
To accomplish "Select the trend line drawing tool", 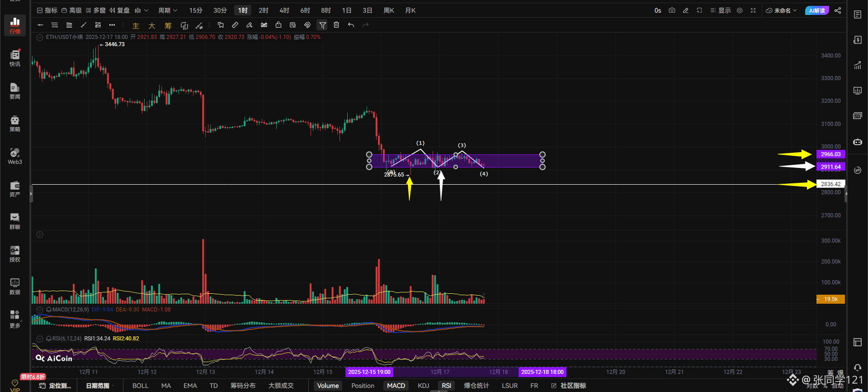I will 83,25.
